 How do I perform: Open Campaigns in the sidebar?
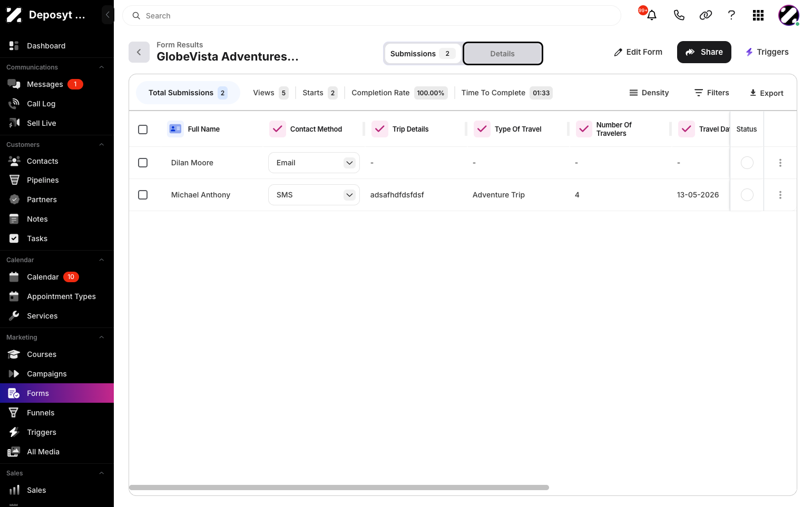(x=57, y=374)
